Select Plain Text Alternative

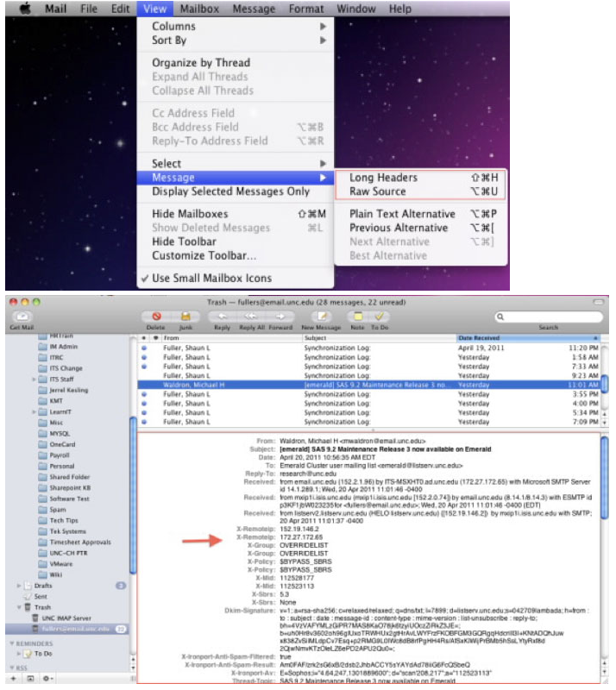point(420,214)
